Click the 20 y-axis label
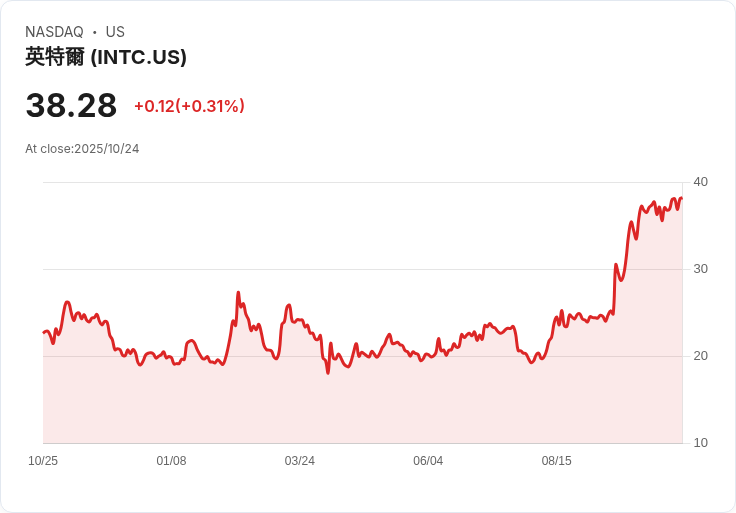Screen dimensions: 736x513 [700, 355]
